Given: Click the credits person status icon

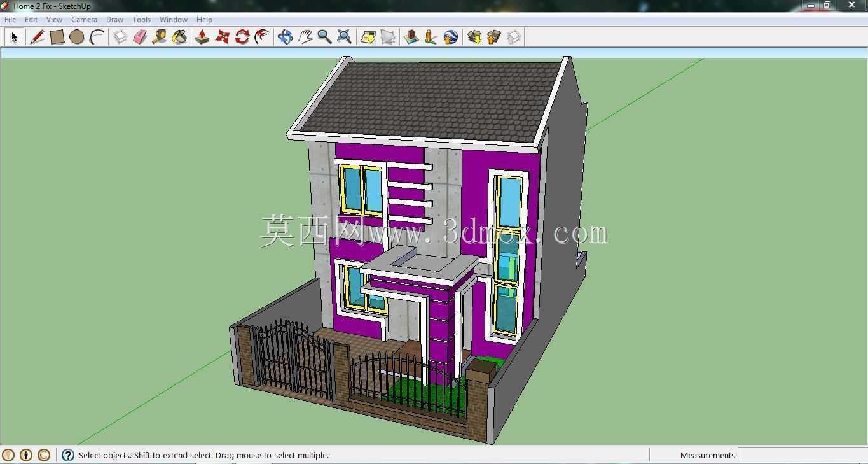Looking at the screenshot, I should [26, 455].
